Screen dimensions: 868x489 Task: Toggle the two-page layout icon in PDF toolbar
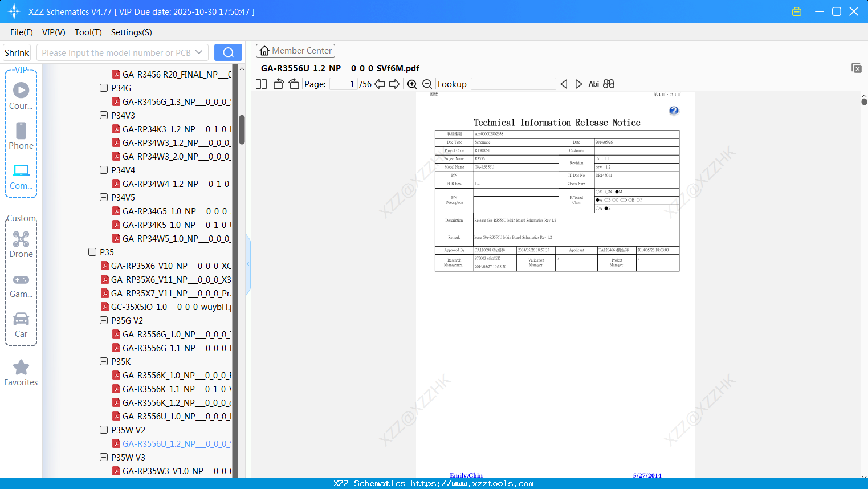tap(262, 84)
